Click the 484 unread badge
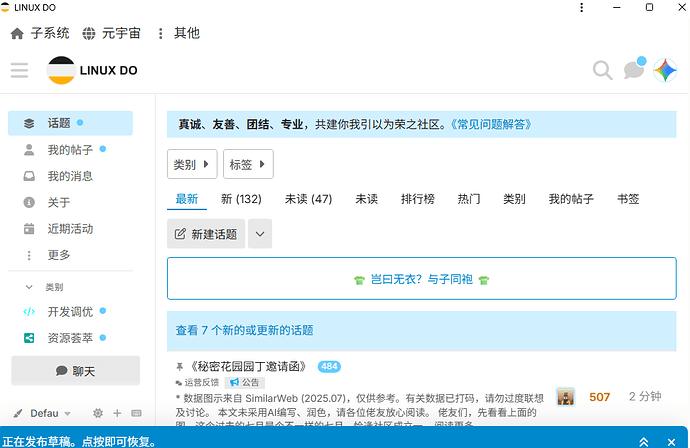Screen dimensions: 690x448 click(x=329, y=367)
